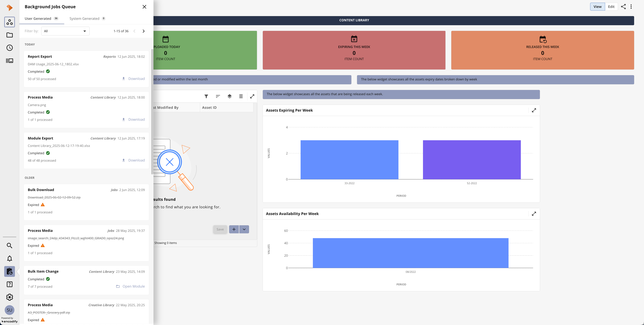
Task: Switch to Edit mode
Action: (611, 7)
